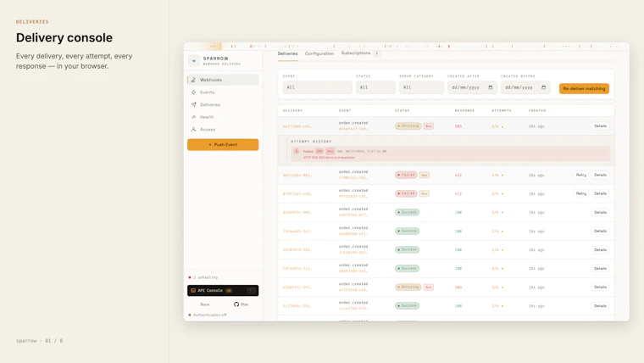Click Retry on delivery 0782 Failed row

(x=580, y=193)
